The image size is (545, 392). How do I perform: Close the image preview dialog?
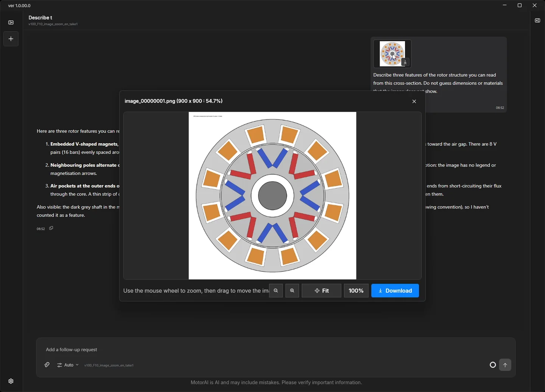coord(414,101)
